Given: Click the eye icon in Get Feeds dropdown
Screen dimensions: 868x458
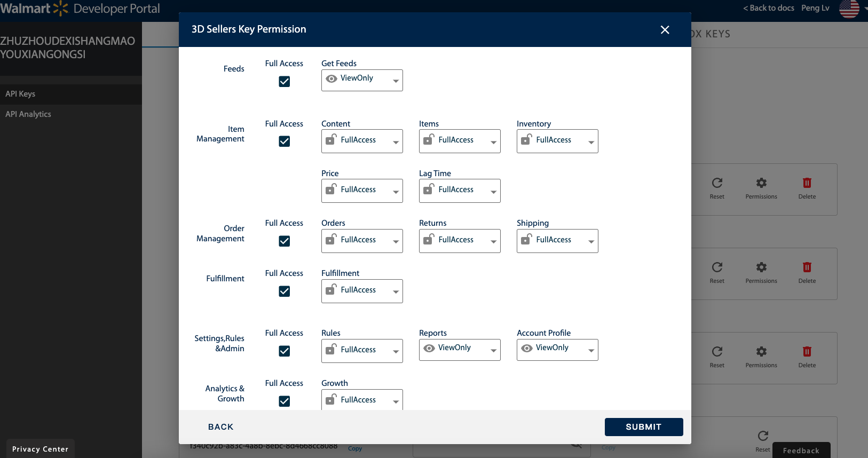Looking at the screenshot, I should pyautogui.click(x=332, y=78).
